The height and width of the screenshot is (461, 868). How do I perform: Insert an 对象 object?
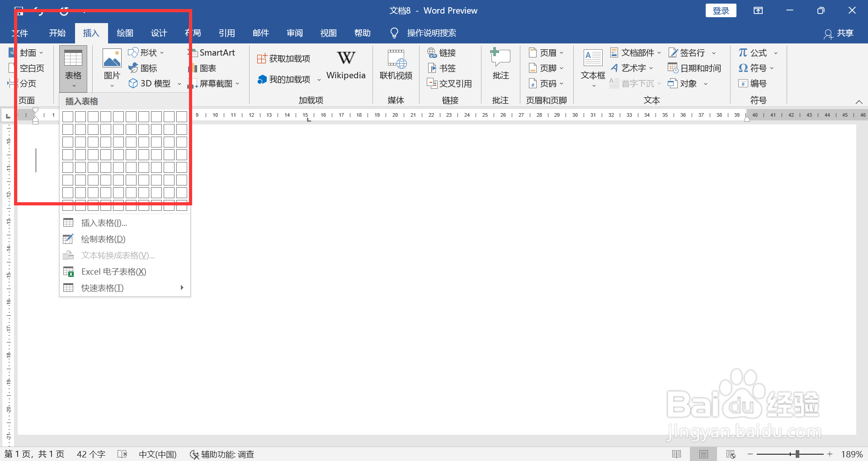point(687,84)
